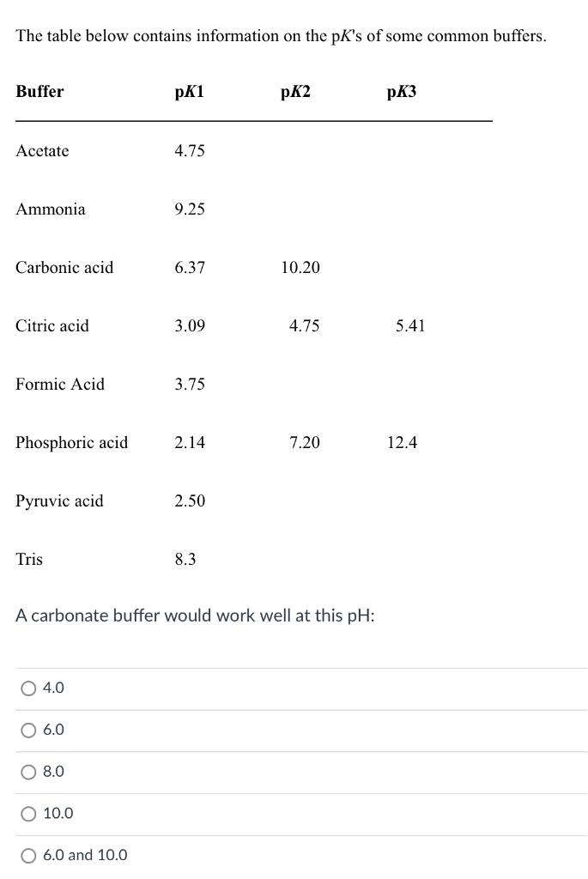Select the 4.0 radio button
The image size is (588, 879).
[28, 688]
